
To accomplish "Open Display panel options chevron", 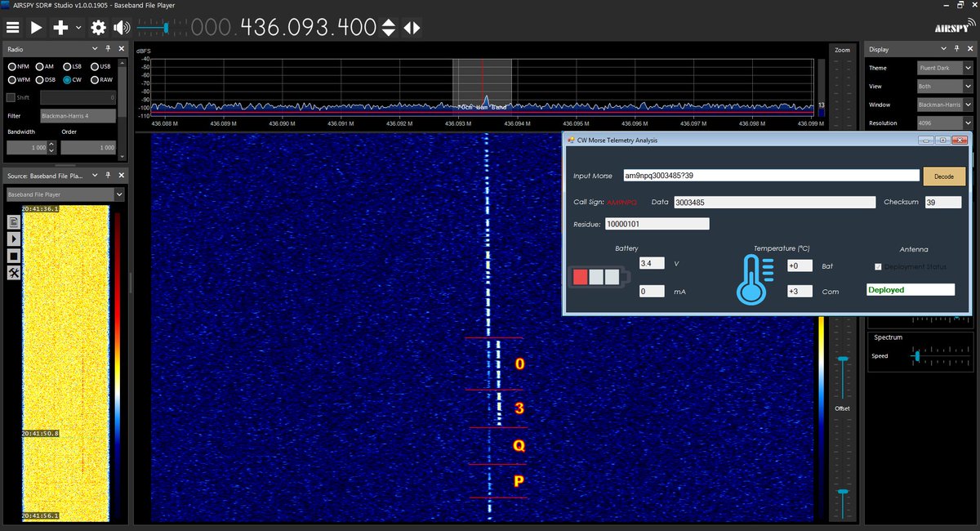I will [942, 49].
